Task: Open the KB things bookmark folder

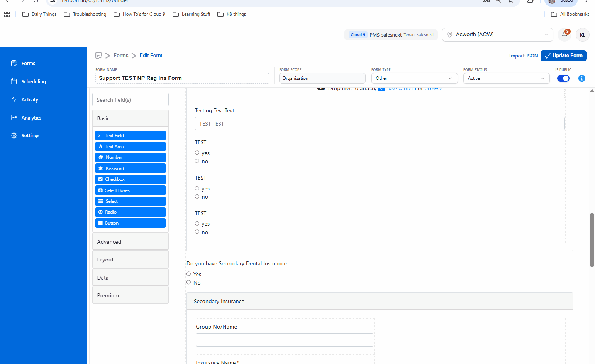Action: (232, 14)
